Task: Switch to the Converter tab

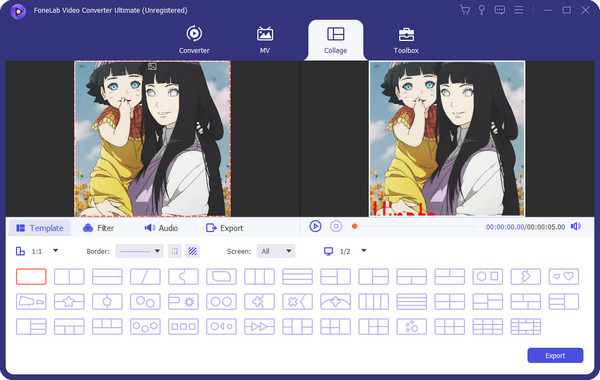Action: pyautogui.click(x=194, y=40)
